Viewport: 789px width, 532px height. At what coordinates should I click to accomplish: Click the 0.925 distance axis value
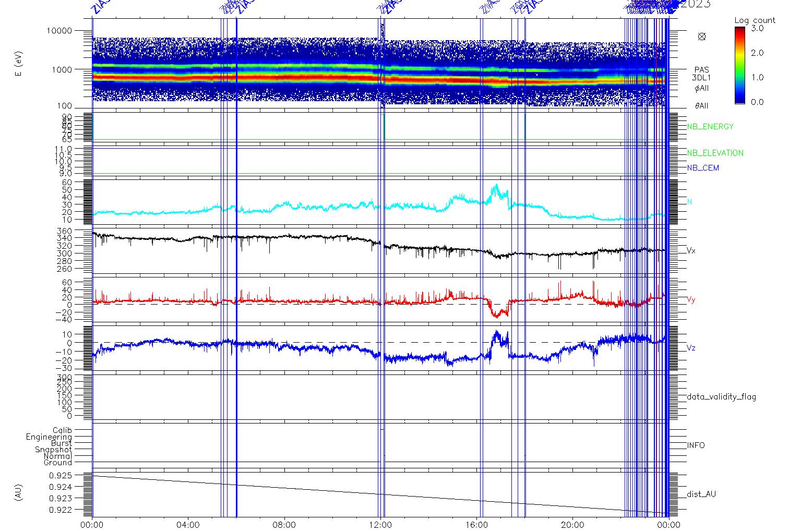(60, 476)
